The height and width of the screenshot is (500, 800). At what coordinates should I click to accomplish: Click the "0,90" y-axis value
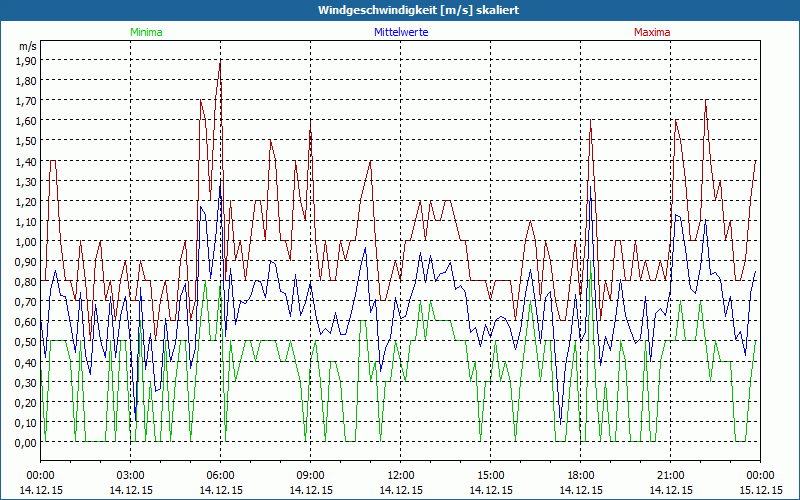pyautogui.click(x=26, y=262)
